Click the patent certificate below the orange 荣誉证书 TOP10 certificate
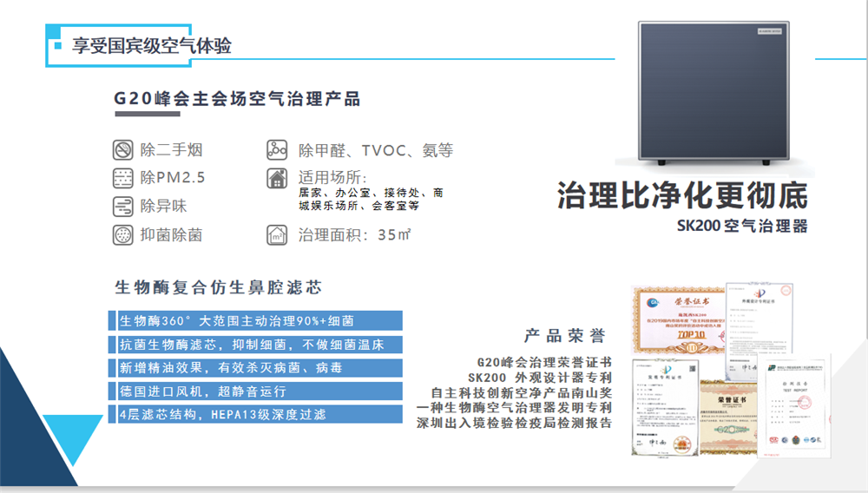Screen dimensions: 868x493 (x=666, y=407)
